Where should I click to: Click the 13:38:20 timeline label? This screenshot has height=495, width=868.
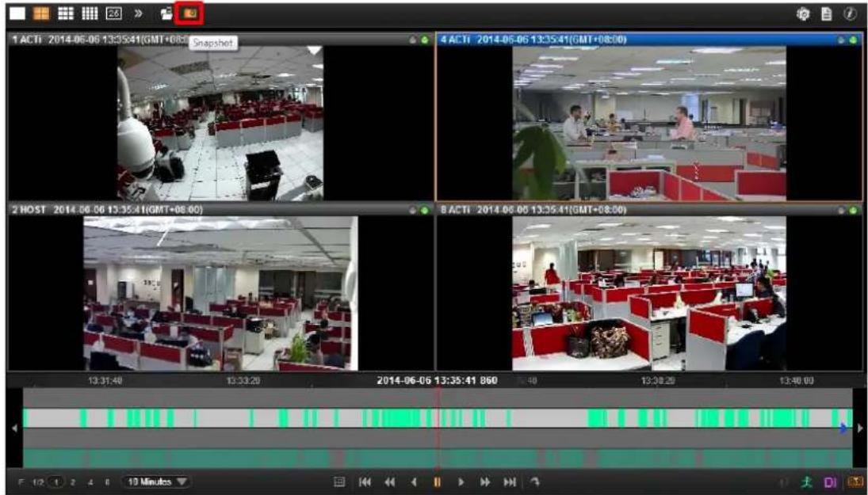658,380
